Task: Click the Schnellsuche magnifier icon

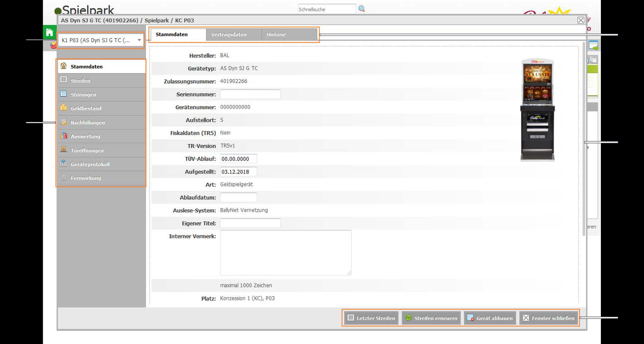Action: tap(362, 9)
